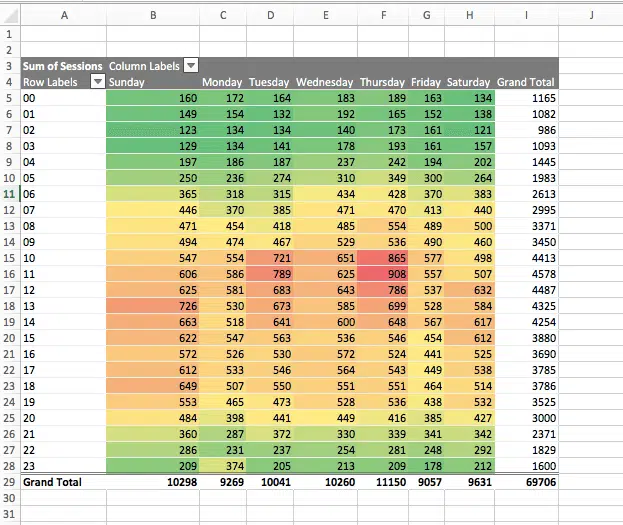
Task: Select column header I
Action: click(x=526, y=15)
